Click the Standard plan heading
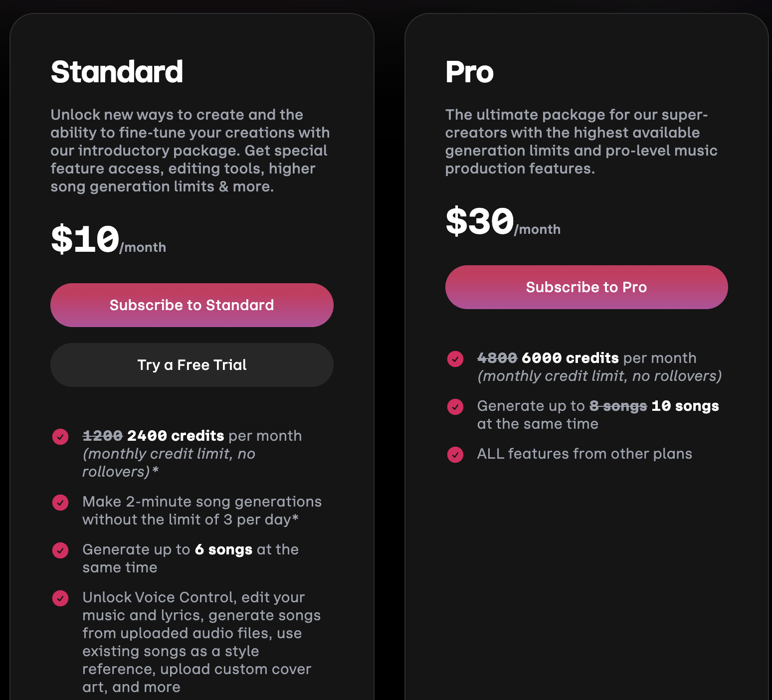 pos(117,72)
